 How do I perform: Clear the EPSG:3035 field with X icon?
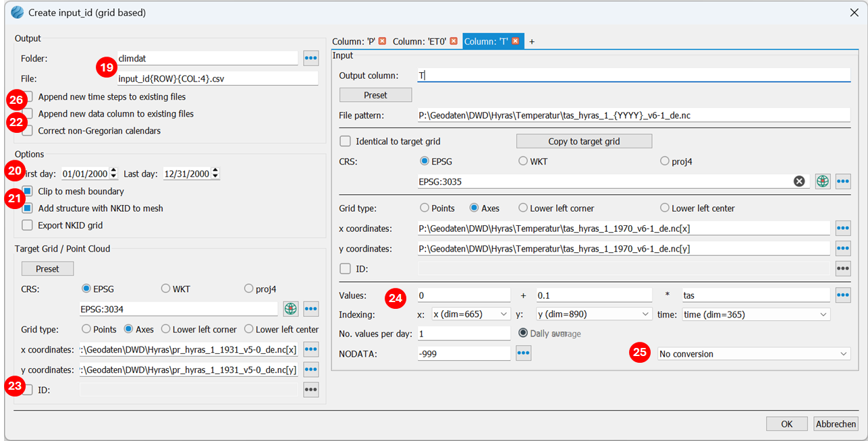coord(799,181)
